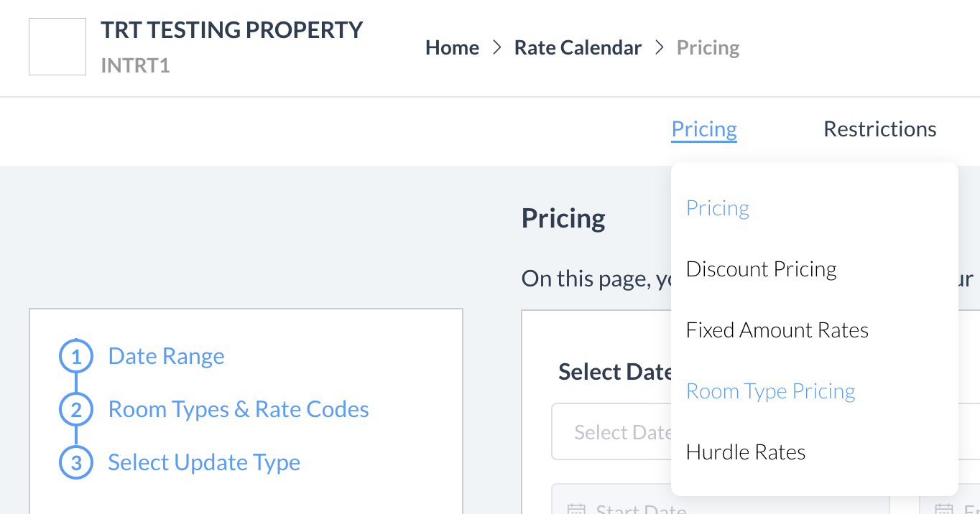Open Room Type Pricing page
The image size is (980, 514).
(770, 391)
